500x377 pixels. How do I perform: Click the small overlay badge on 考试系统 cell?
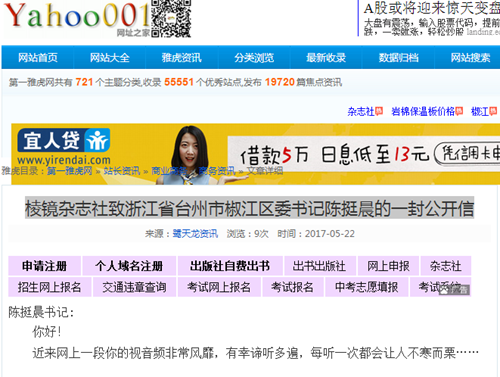point(454,290)
